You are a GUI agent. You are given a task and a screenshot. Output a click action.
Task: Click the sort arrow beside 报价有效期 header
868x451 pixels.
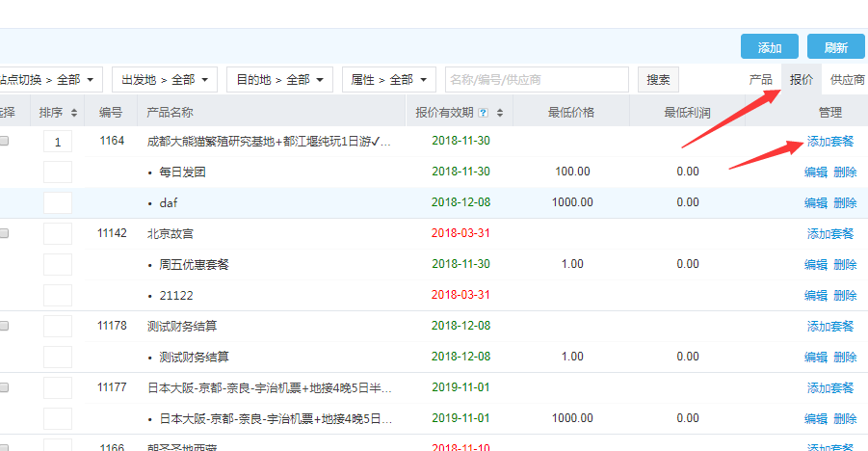[x=500, y=113]
